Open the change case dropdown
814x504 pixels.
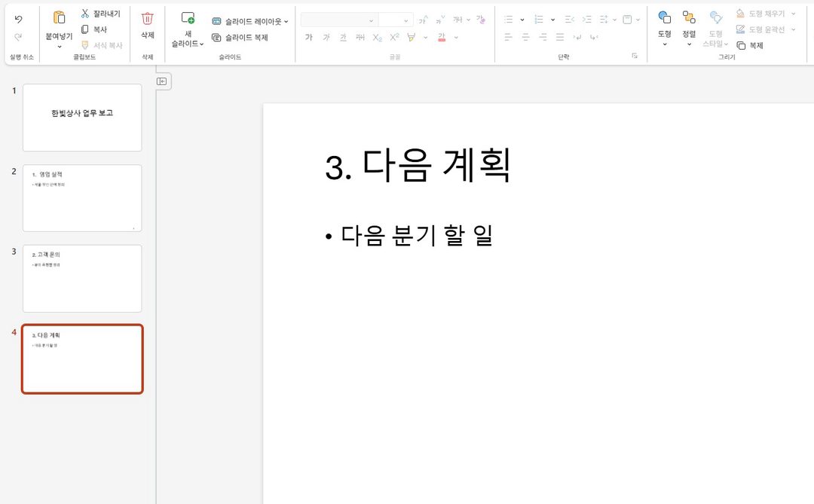click(x=461, y=20)
